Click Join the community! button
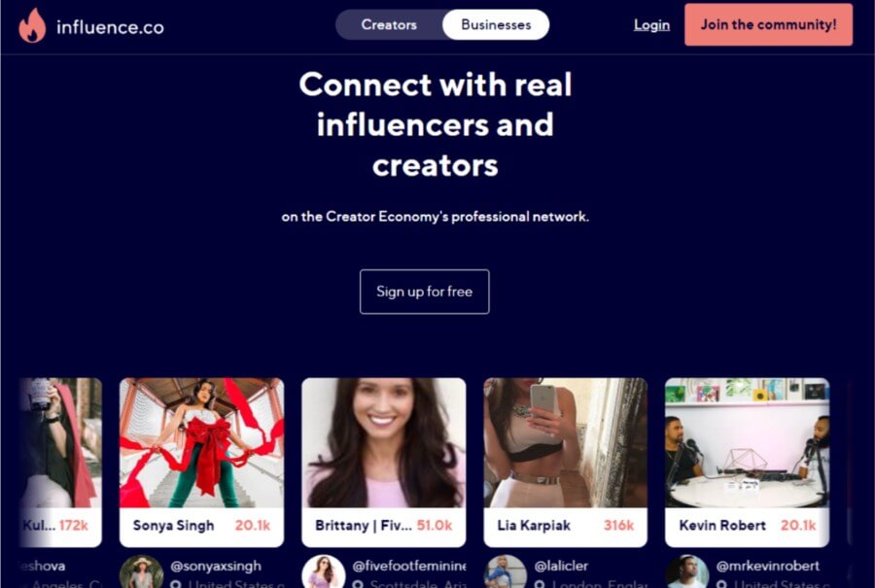875x588 pixels. [x=768, y=24]
